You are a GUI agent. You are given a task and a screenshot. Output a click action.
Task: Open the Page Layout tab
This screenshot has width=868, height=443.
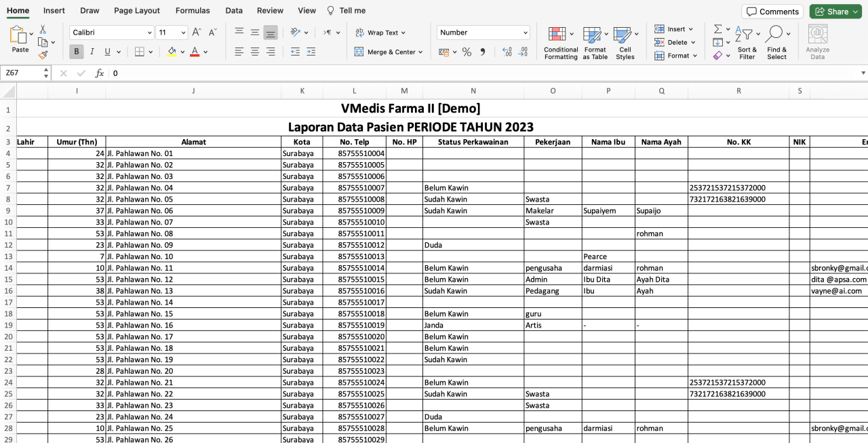(137, 10)
